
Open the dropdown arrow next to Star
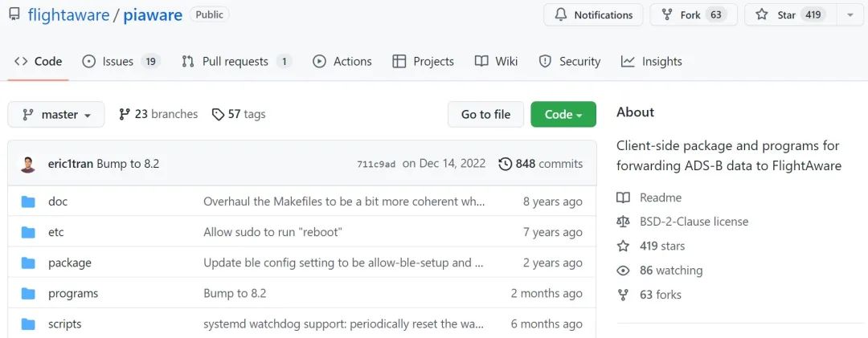tap(850, 15)
